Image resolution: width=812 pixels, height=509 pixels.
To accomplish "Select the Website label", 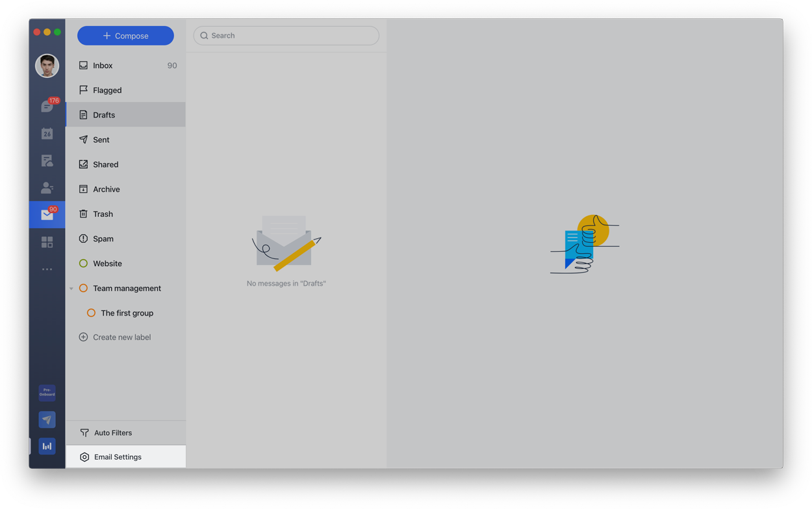I will (x=125, y=263).
